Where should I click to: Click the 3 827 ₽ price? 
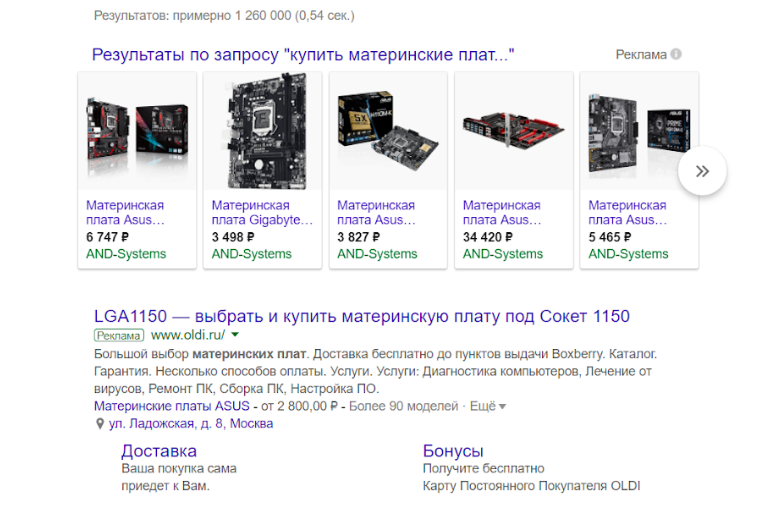coord(359,237)
